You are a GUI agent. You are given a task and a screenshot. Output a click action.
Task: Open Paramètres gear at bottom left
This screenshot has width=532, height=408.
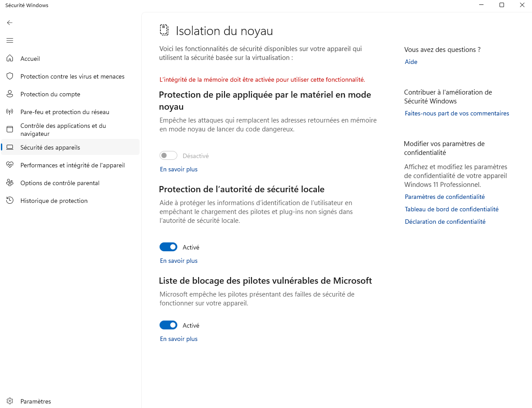(x=10, y=401)
